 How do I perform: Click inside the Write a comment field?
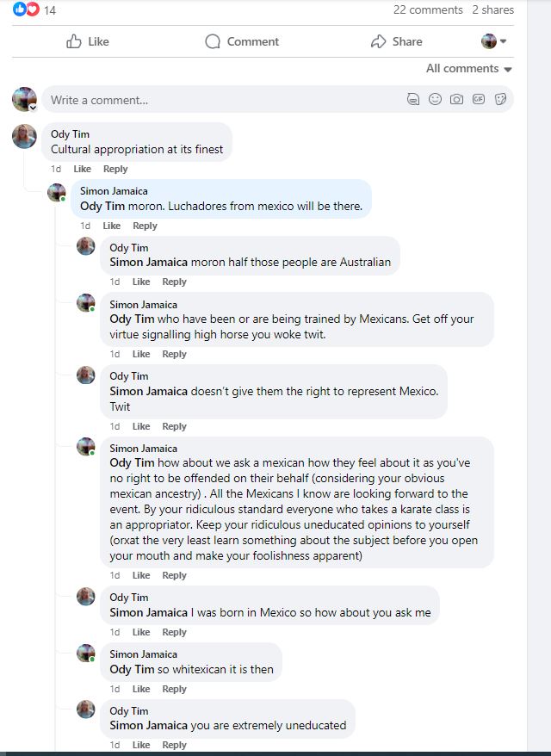(224, 100)
